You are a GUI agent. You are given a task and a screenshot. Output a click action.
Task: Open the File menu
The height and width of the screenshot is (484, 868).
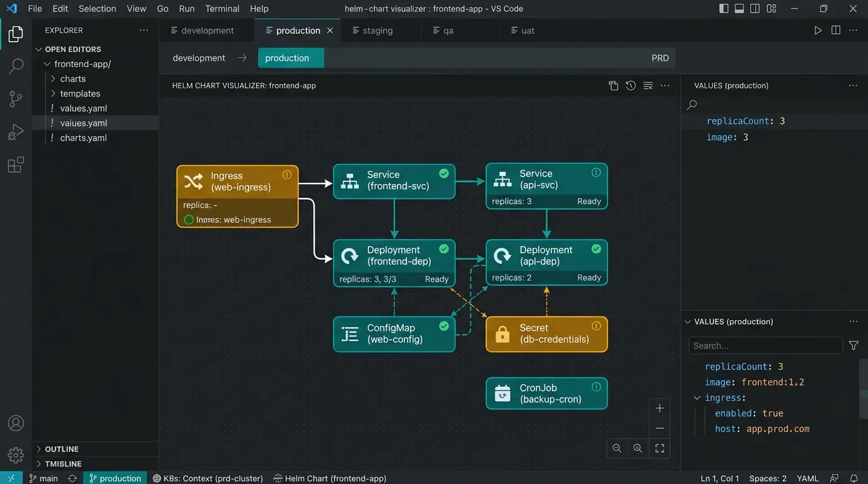click(x=35, y=9)
